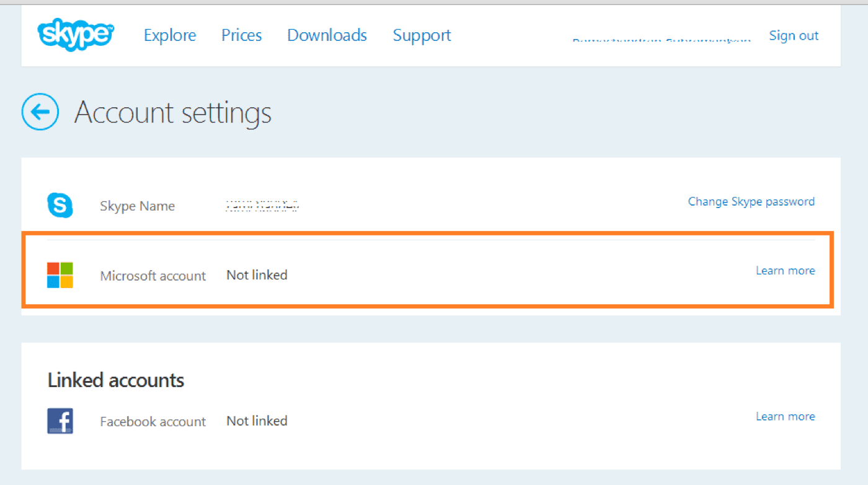Click the blurred account name in the header
The image size is (868, 485).
click(661, 40)
